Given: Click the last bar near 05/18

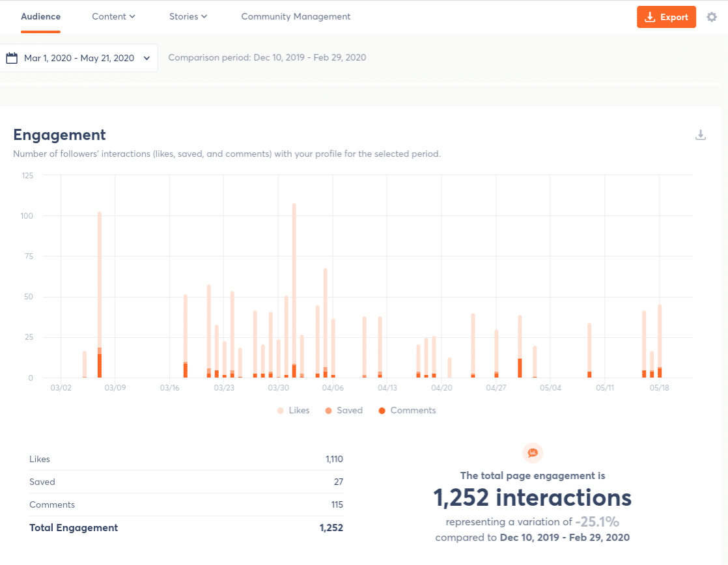Looking at the screenshot, I should (660, 338).
